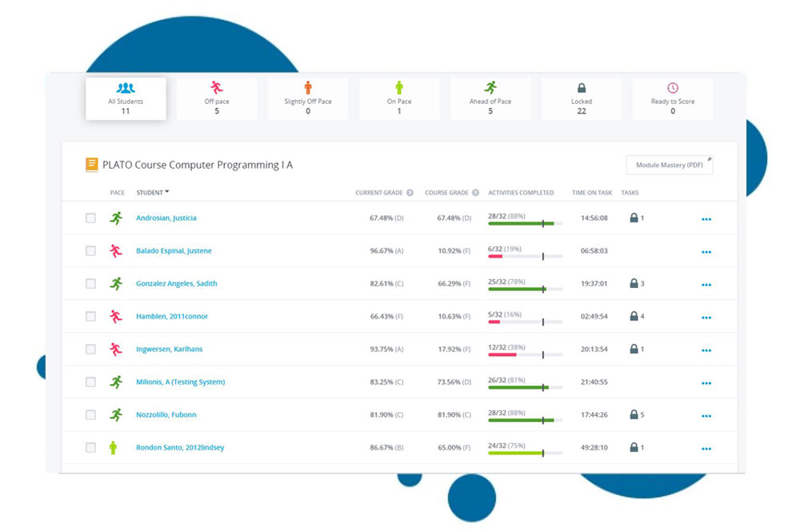Open more options menu for Balado Espinal
The image size is (800, 532).
(x=706, y=252)
